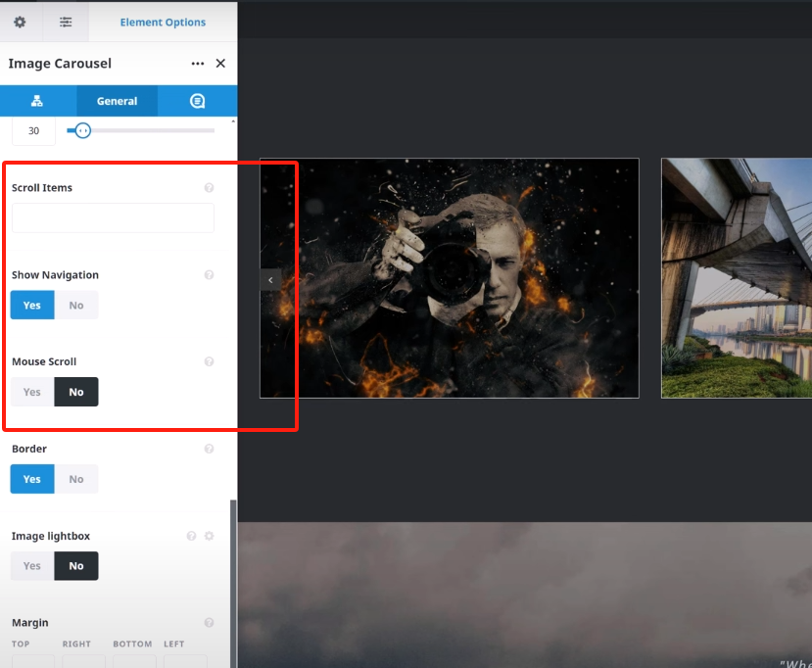Turn on Image lightbox with Yes
The height and width of the screenshot is (668, 812).
click(32, 566)
